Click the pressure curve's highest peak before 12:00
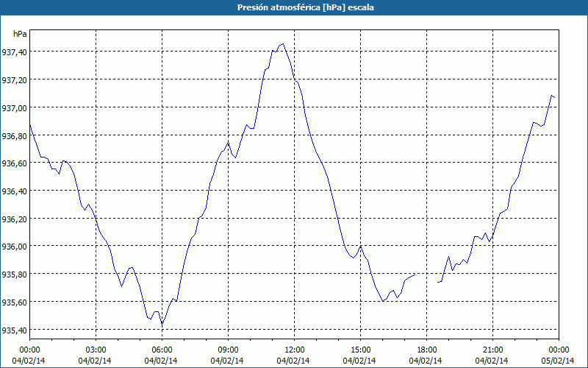The height and width of the screenshot is (368, 588). click(283, 44)
